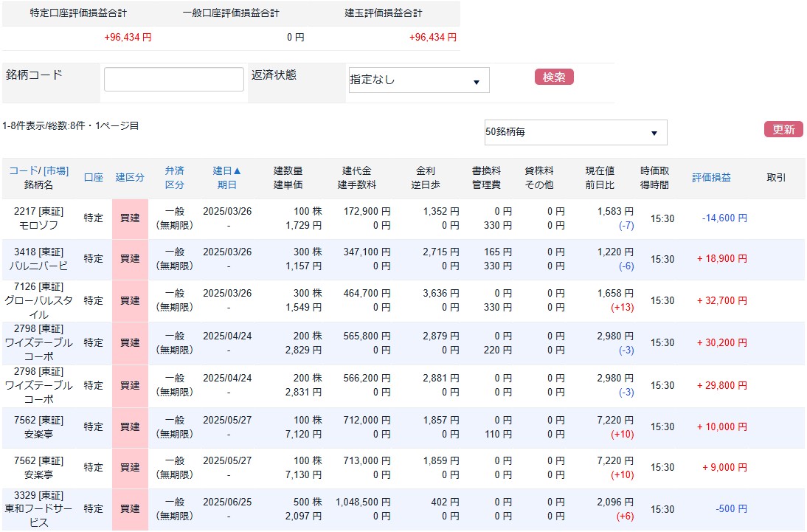Click the + 29,800 円 valuation gain
Image resolution: width=807 pixels, height=532 pixels.
click(722, 386)
